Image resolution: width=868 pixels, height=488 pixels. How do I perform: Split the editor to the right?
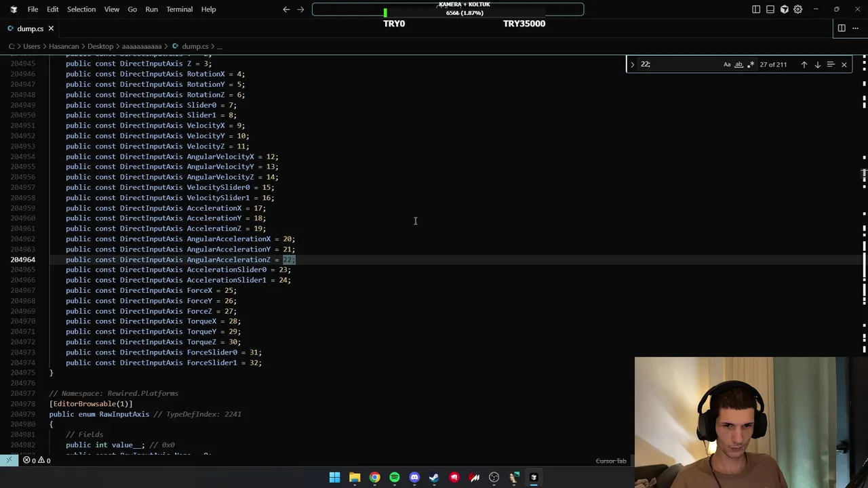coord(842,28)
